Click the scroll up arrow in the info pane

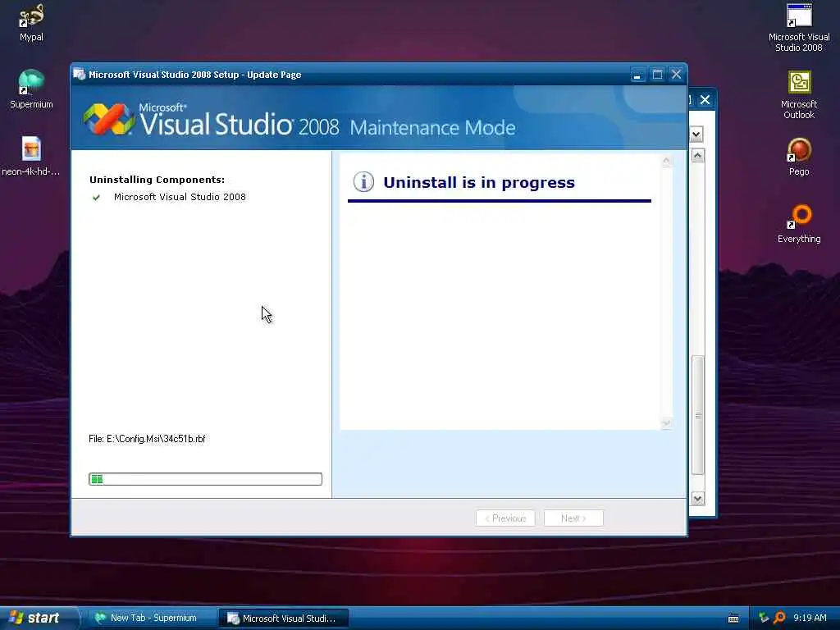click(666, 161)
